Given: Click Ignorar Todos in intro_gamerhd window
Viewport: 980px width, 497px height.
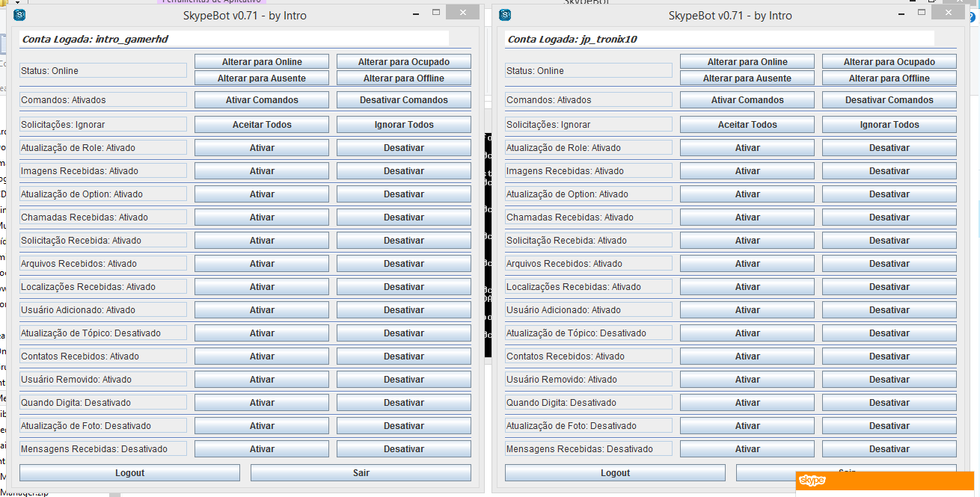Looking at the screenshot, I should [x=404, y=124].
